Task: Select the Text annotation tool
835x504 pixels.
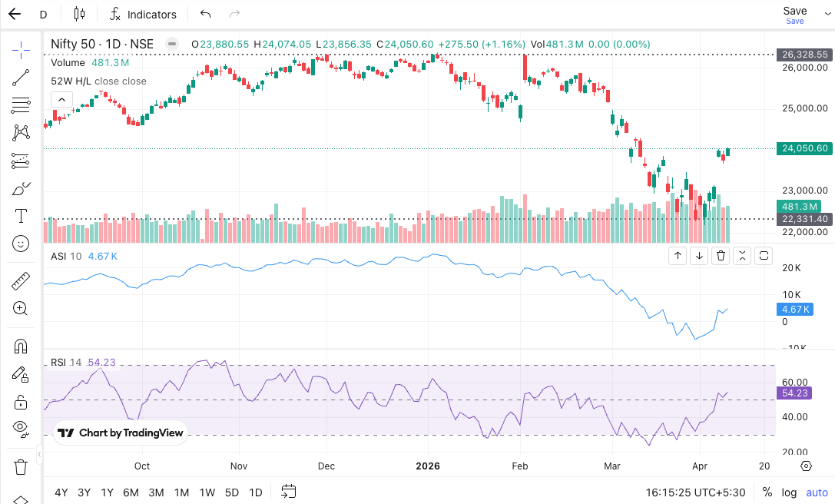Action: coord(21,216)
